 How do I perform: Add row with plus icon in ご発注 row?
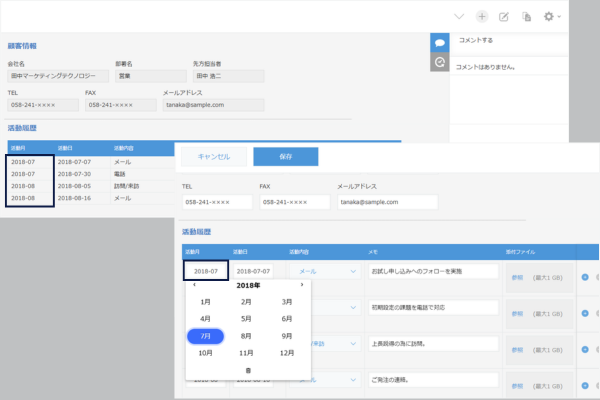pos(585,385)
